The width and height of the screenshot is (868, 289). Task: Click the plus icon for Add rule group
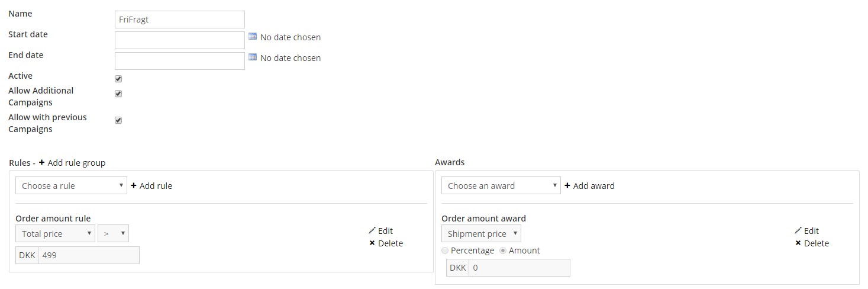(42, 162)
